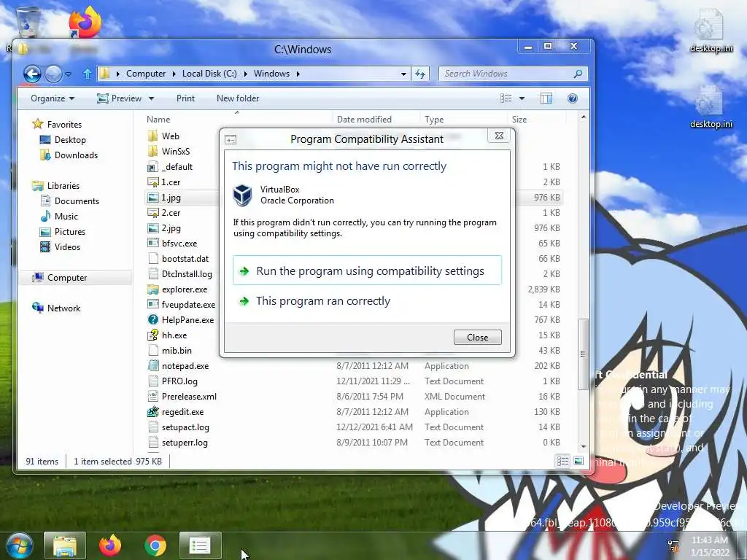The width and height of the screenshot is (747, 560).
Task: Click the file list vertical scrollbar thumb
Action: tap(583, 354)
